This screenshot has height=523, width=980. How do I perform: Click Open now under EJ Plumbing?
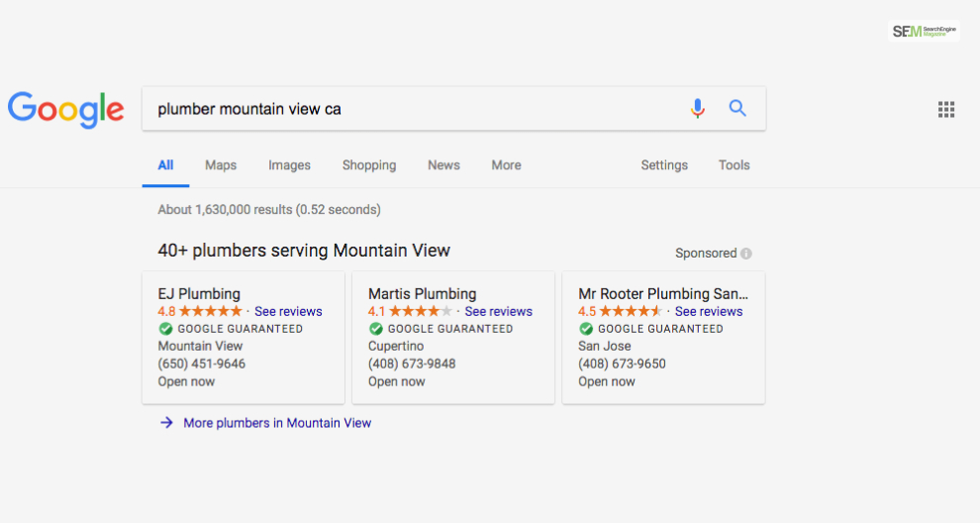pyautogui.click(x=186, y=381)
